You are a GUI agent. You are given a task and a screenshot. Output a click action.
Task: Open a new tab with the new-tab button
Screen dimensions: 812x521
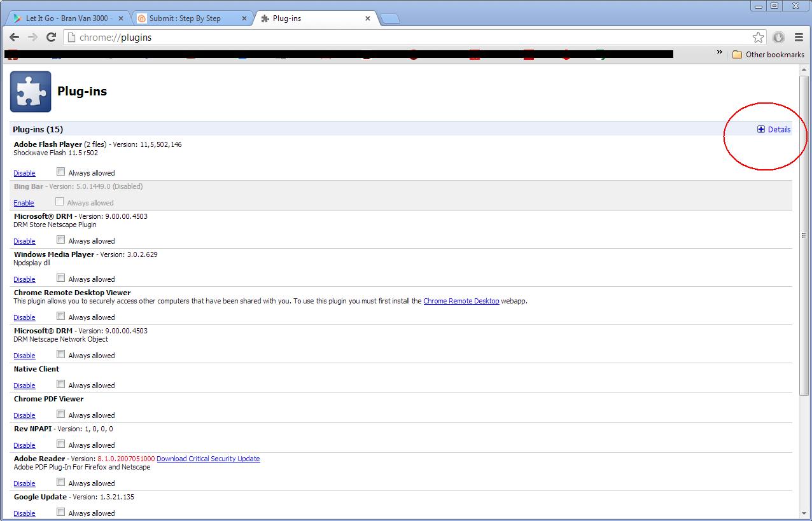pos(389,18)
